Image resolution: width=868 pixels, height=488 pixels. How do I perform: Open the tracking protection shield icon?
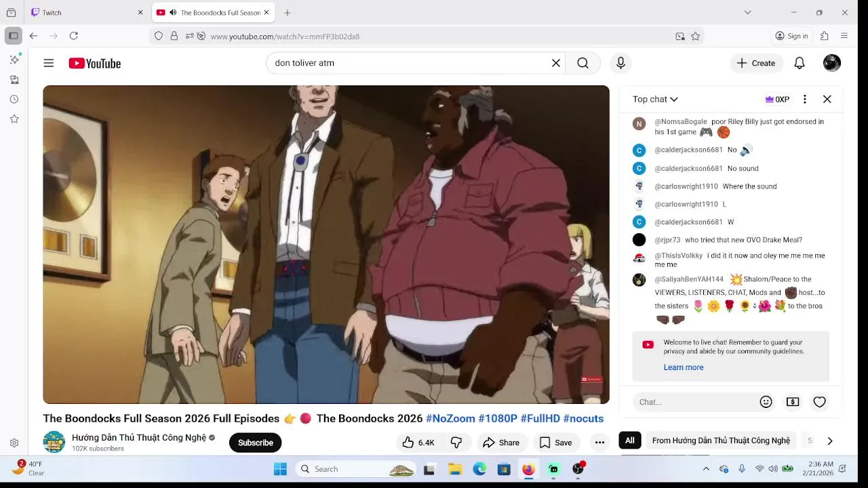pos(159,37)
